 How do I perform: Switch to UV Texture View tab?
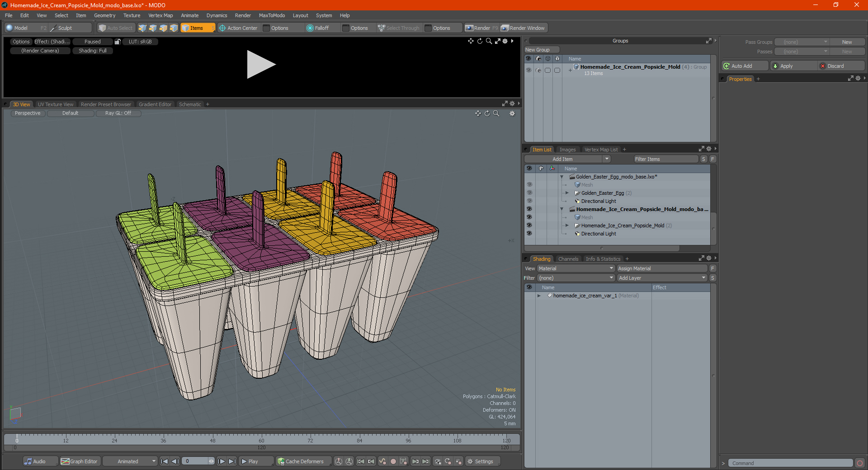pos(56,104)
